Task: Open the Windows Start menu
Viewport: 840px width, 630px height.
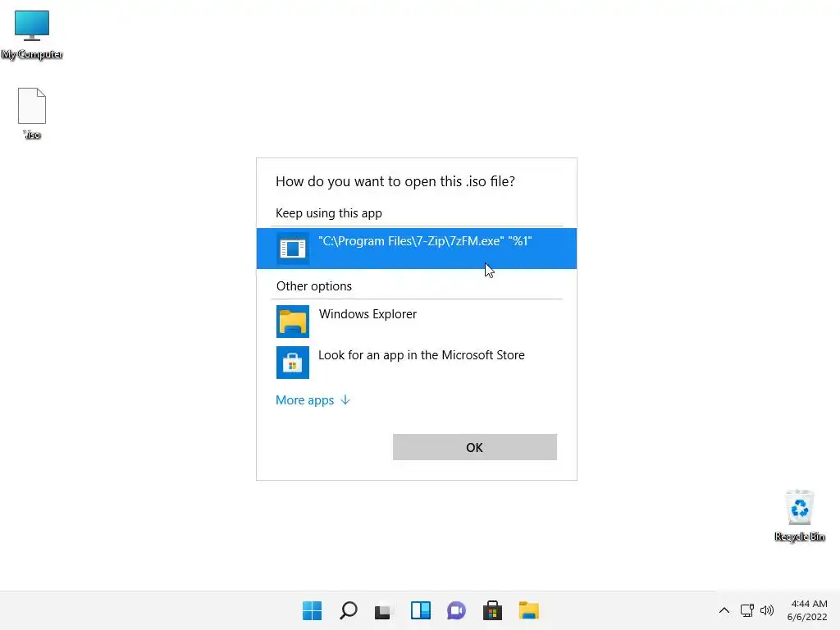Action: pos(312,610)
